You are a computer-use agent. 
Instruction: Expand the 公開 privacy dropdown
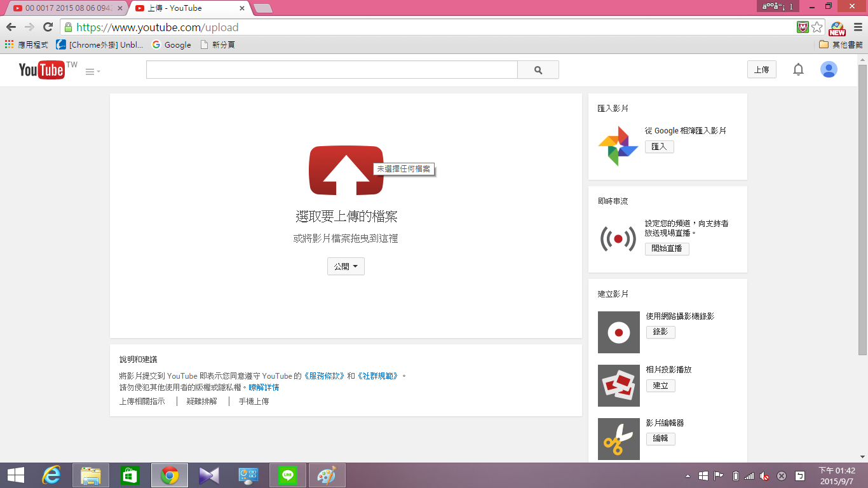click(x=346, y=267)
